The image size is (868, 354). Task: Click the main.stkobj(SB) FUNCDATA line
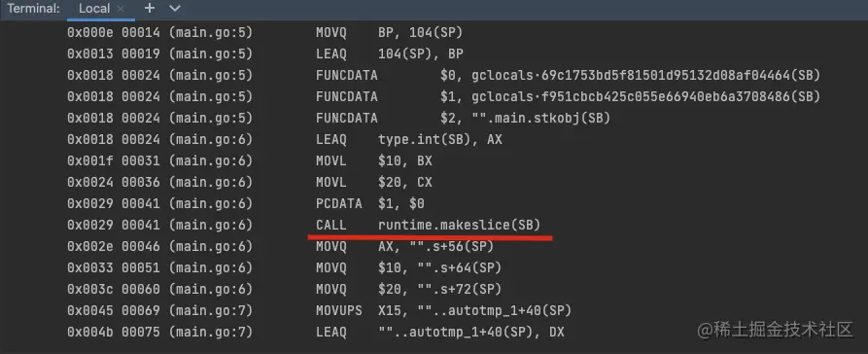(x=463, y=118)
